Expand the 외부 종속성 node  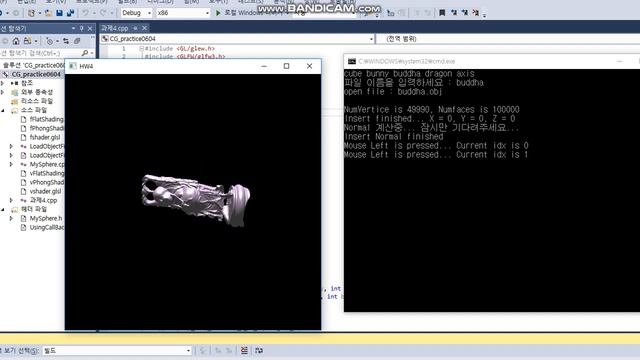point(3,92)
